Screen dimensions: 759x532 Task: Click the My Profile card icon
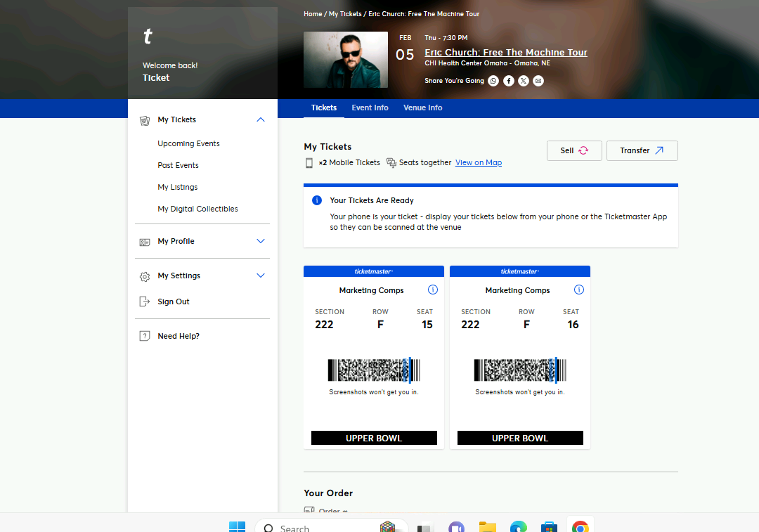(145, 242)
